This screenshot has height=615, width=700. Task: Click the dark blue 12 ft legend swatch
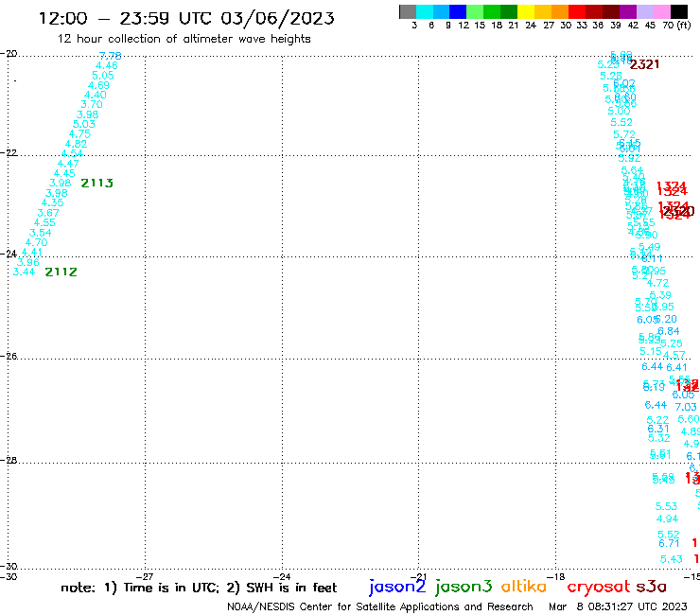point(458,11)
